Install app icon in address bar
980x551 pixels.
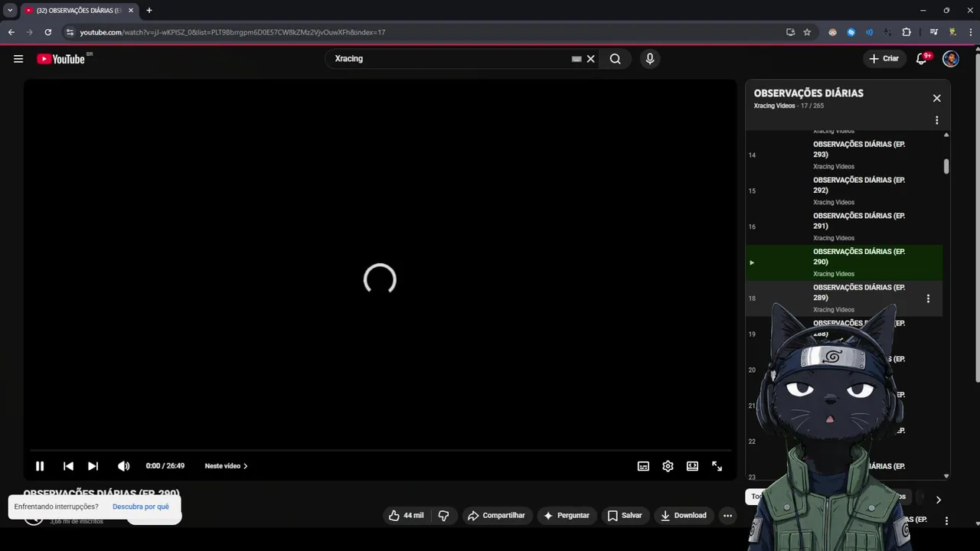(x=790, y=32)
